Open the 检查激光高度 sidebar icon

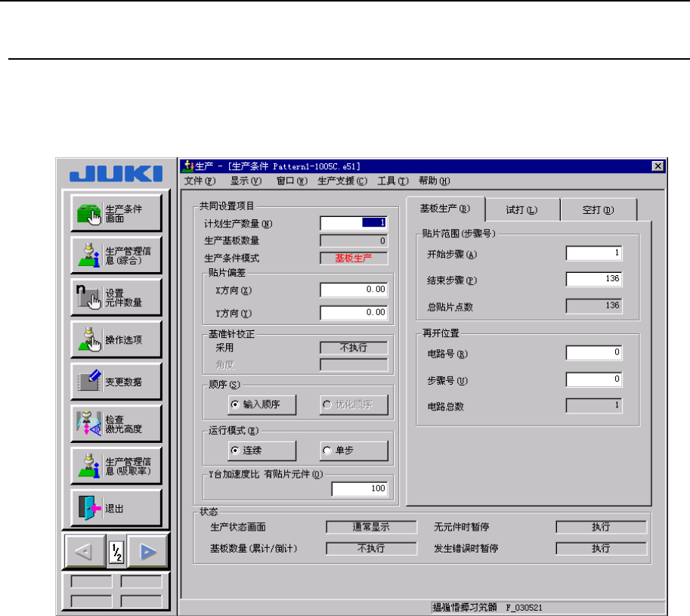tap(116, 424)
